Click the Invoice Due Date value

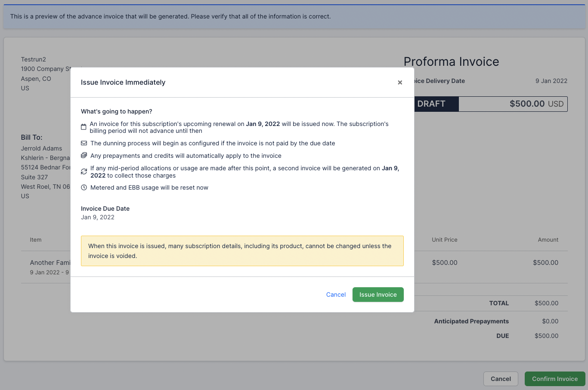tap(98, 217)
